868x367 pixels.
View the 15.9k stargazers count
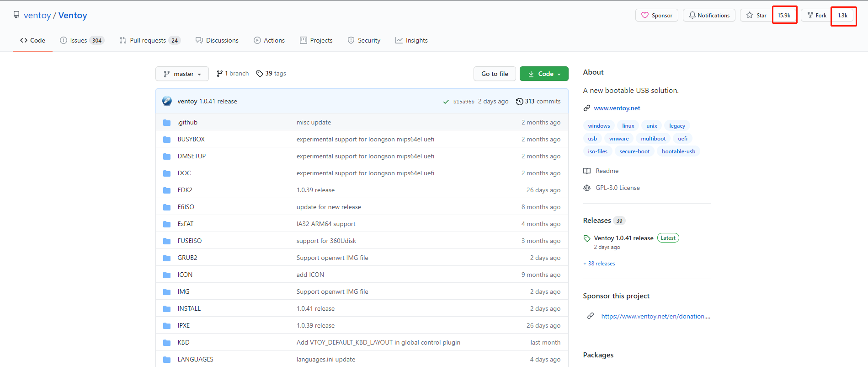click(784, 15)
